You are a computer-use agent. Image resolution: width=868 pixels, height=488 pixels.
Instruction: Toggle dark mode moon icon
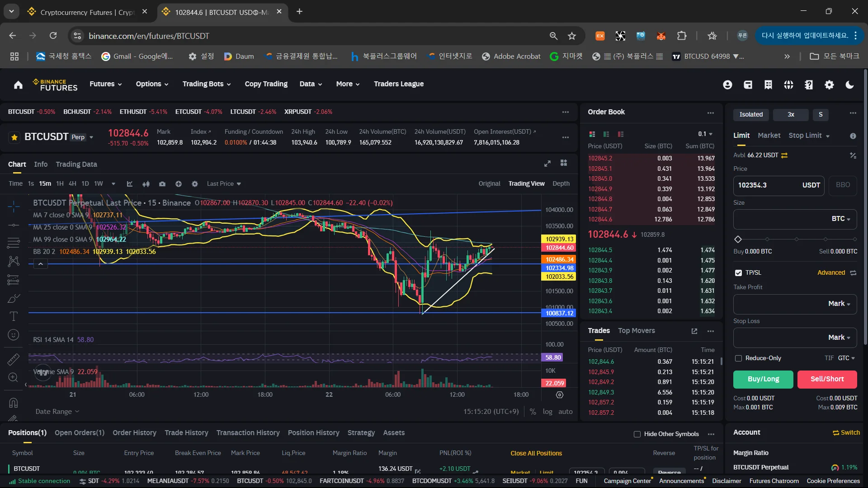[x=849, y=84]
